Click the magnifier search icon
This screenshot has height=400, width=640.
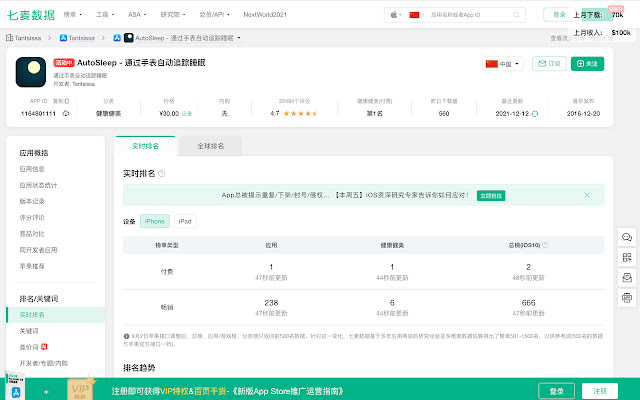516,15
